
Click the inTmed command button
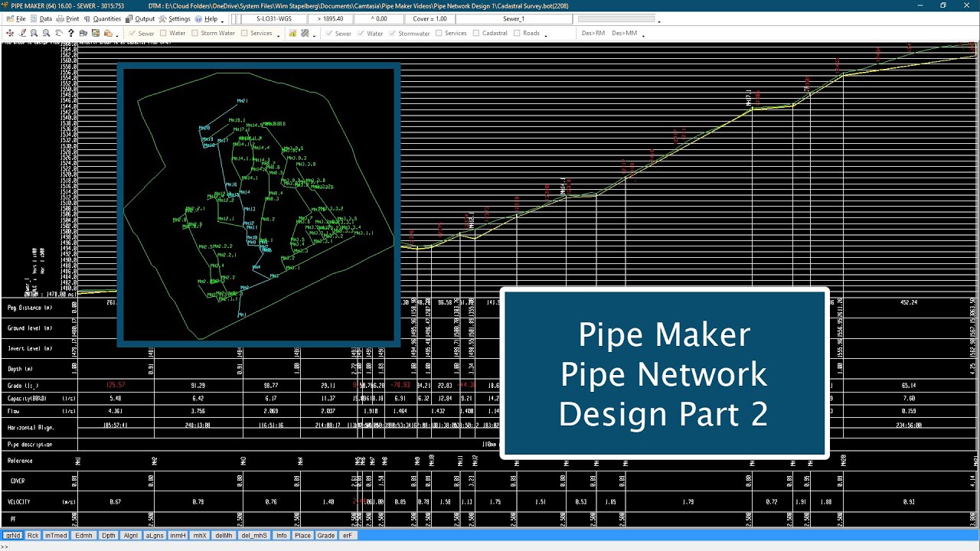pos(56,536)
